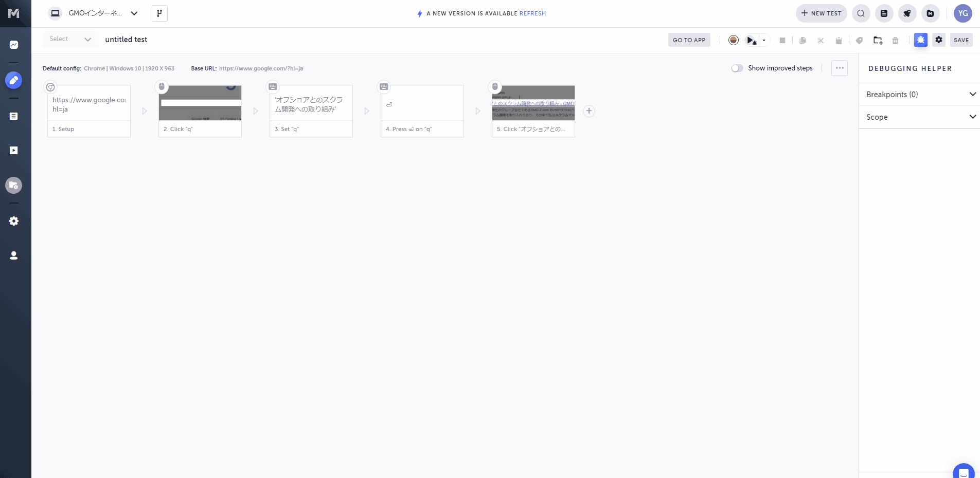Open the search magnifier in top bar
Image resolution: width=980 pixels, height=478 pixels.
(x=861, y=13)
